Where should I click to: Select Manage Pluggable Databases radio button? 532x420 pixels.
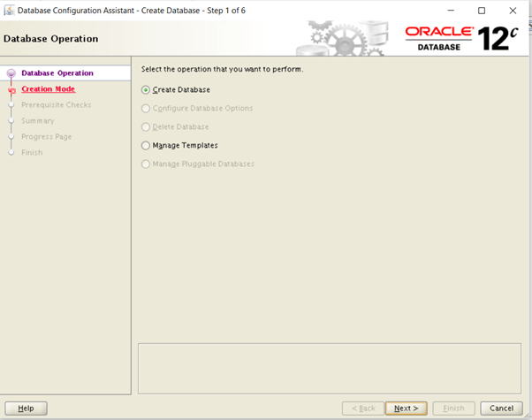coord(146,164)
